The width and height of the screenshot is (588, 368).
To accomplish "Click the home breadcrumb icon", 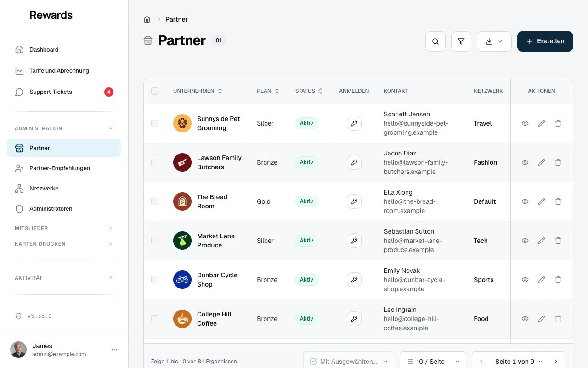I will click(147, 19).
